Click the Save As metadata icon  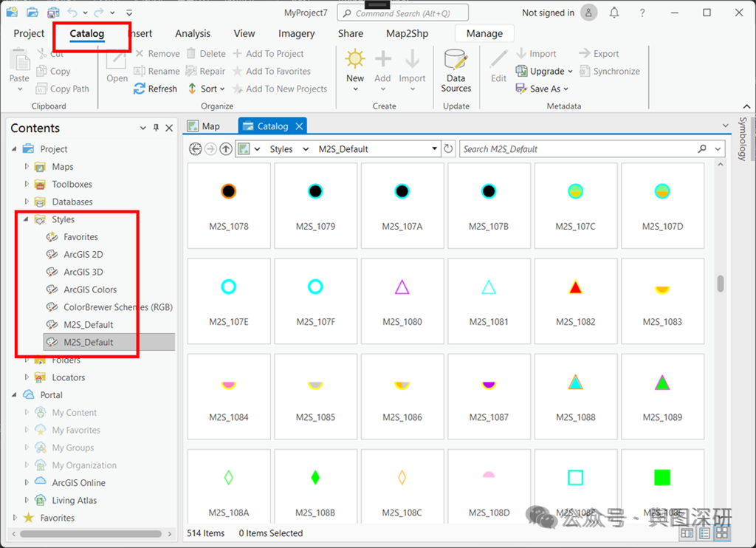[520, 89]
